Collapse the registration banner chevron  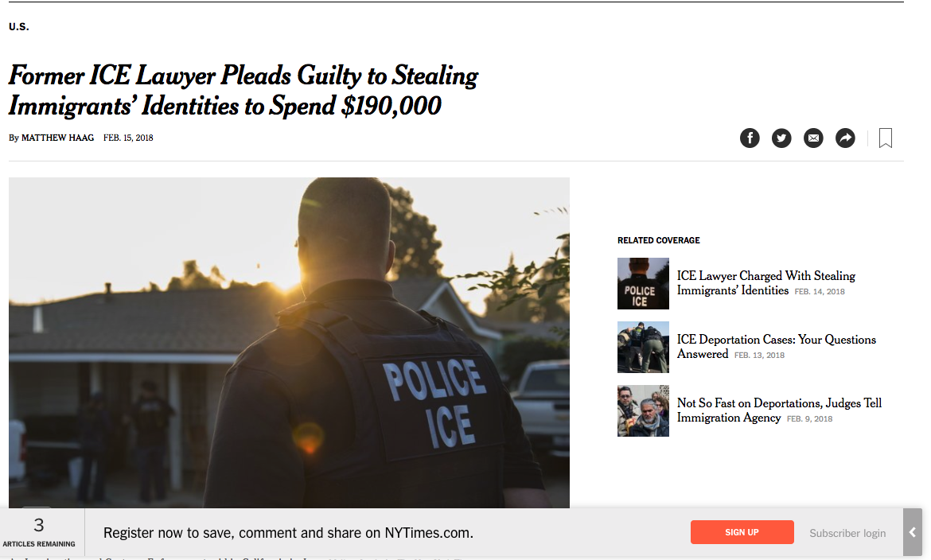tap(913, 533)
